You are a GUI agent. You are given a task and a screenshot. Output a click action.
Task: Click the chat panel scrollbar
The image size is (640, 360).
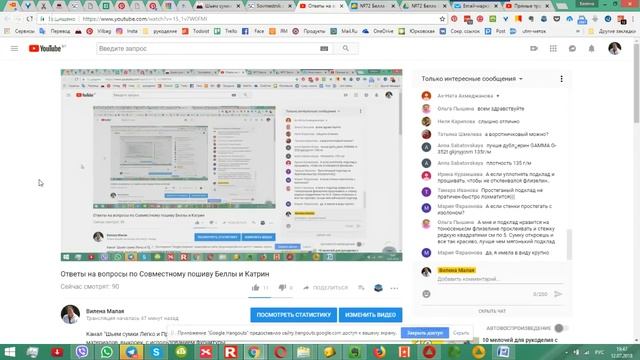click(569, 244)
